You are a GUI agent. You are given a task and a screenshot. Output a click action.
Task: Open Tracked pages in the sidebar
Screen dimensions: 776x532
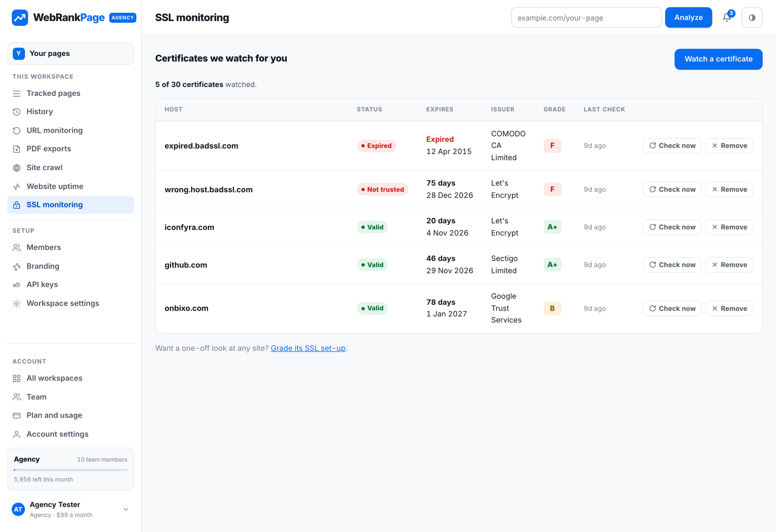pyautogui.click(x=70, y=93)
